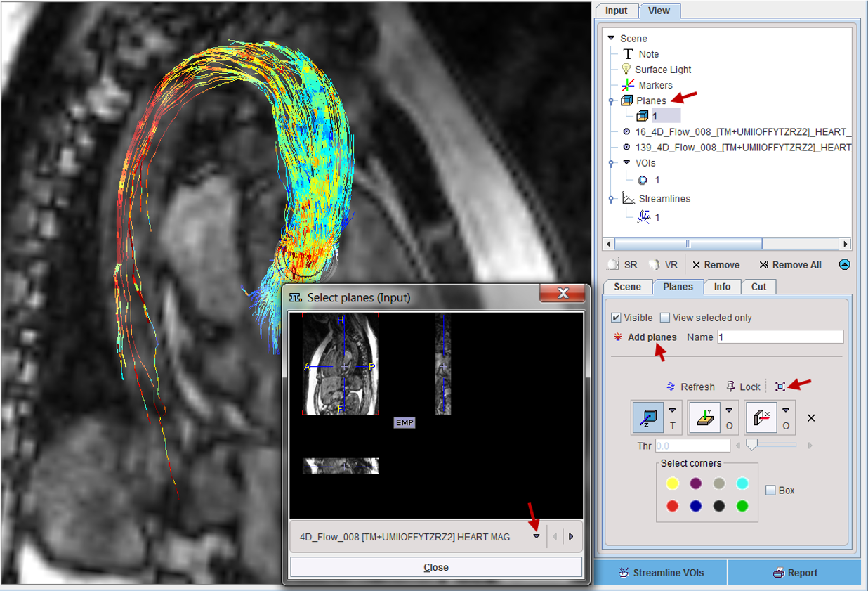Collapse the Scene tree root
Screen dimensions: 868x591
[611, 38]
